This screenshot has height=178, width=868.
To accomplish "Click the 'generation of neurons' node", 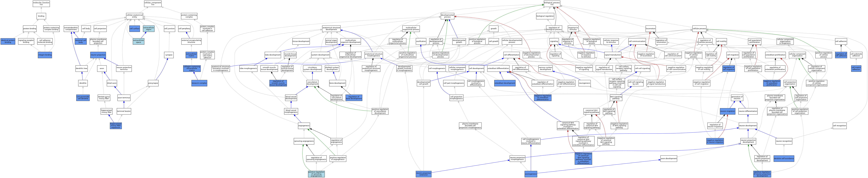I will tap(737, 98).
